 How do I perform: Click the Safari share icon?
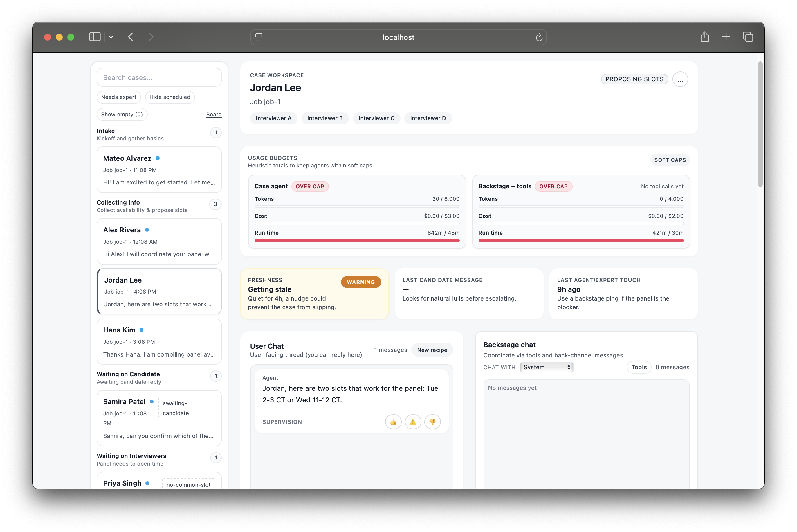click(x=705, y=37)
